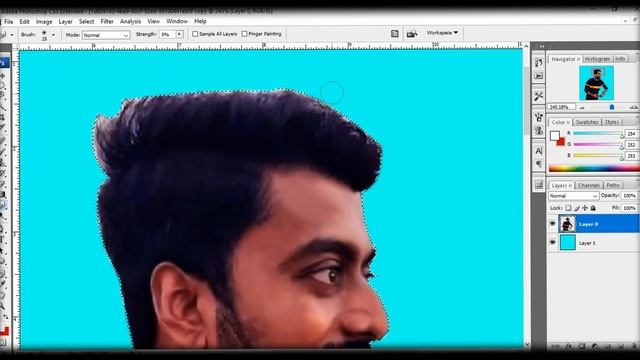Open the tool preset picker dropdown arrow
The height and width of the screenshot is (360, 640).
click(x=12, y=35)
